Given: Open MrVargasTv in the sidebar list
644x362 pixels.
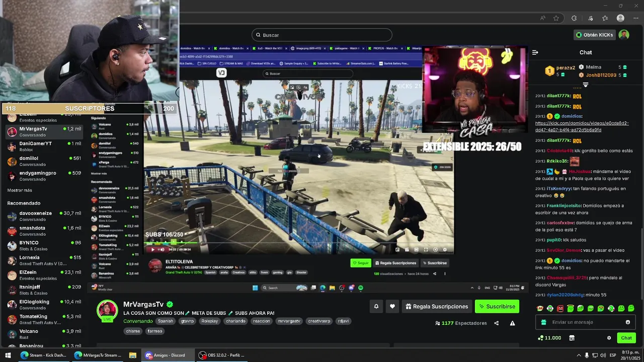Looking at the screenshot, I should point(44,132).
